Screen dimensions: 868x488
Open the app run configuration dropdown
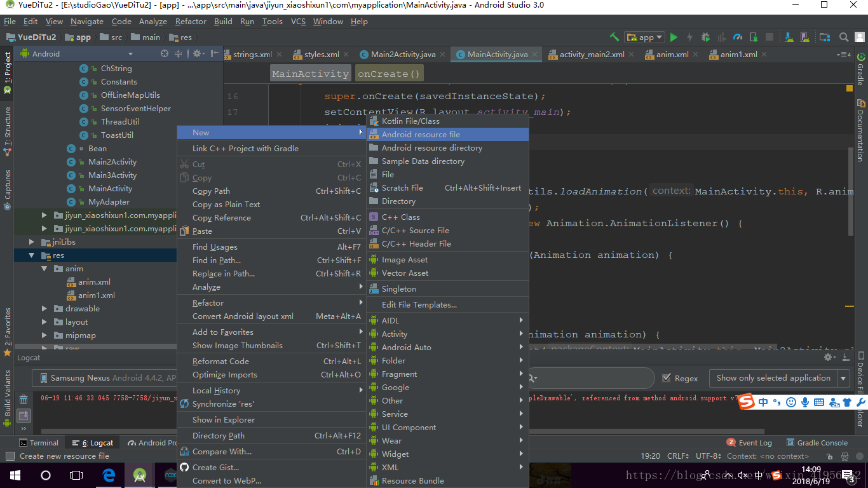(x=644, y=37)
